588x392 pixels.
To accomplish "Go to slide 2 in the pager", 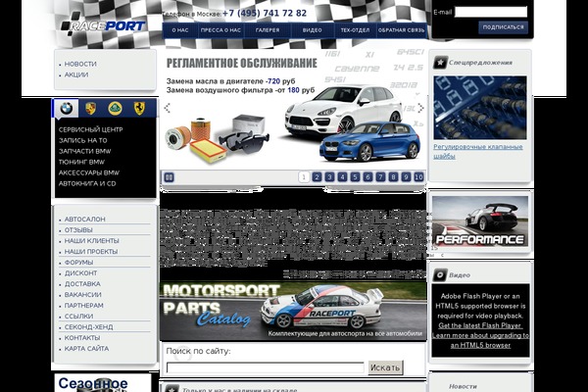I will (x=317, y=176).
